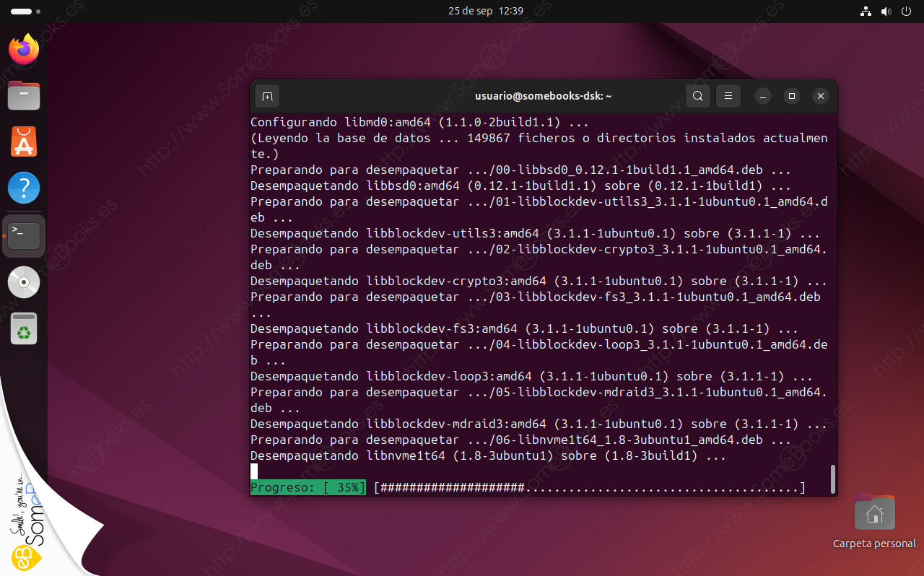
Task: Open the Help app in dock
Action: [24, 188]
